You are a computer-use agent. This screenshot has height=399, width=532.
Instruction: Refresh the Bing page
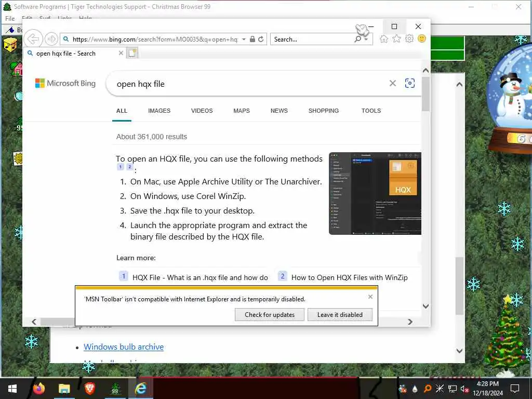pyautogui.click(x=261, y=39)
